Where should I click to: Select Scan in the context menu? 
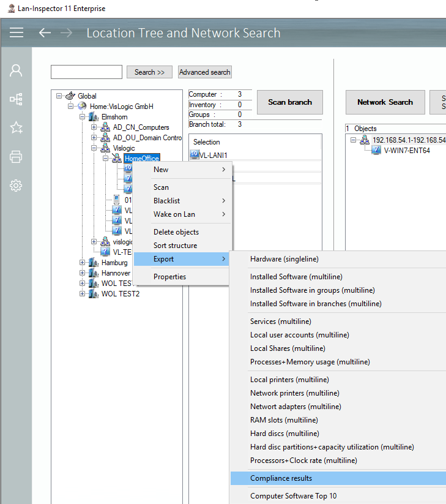coord(161,187)
